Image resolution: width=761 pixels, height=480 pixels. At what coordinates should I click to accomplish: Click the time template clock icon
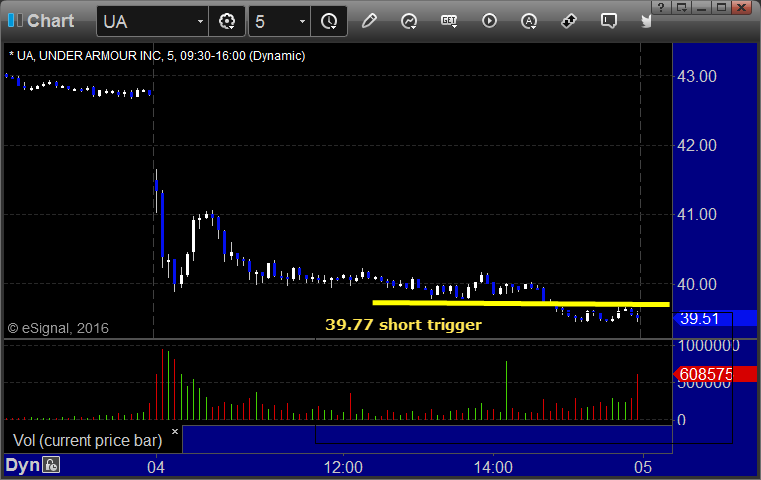click(329, 21)
